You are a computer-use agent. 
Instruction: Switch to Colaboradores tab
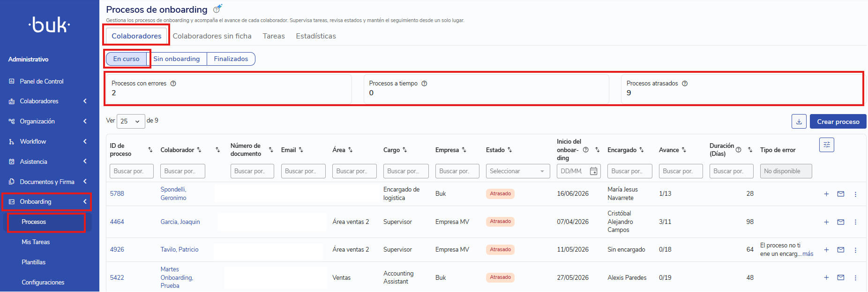tap(136, 36)
